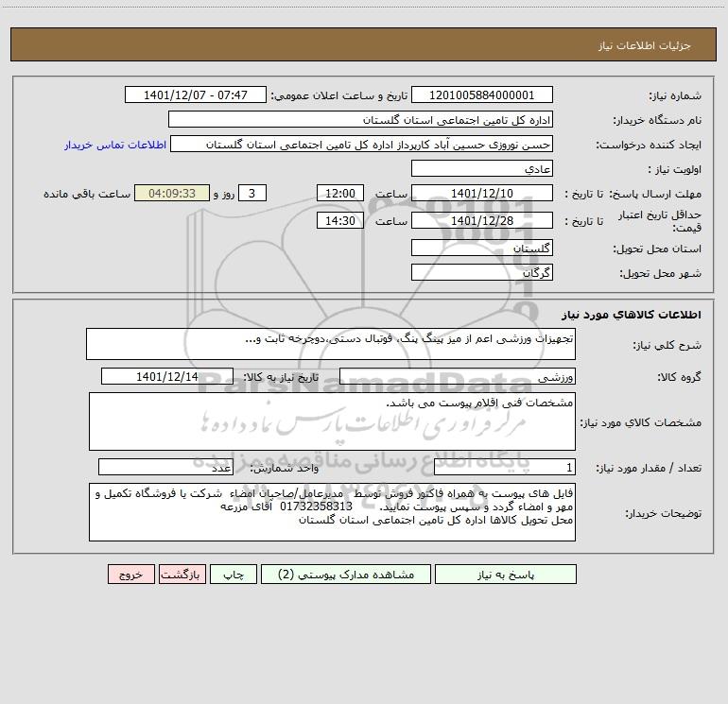The width and height of the screenshot is (728, 704).
Task: Click validity time field 14:30
Action: coord(339,220)
